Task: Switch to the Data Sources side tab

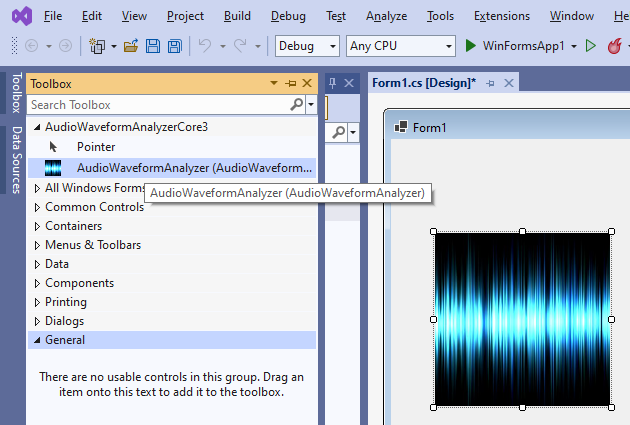Action: coord(15,160)
